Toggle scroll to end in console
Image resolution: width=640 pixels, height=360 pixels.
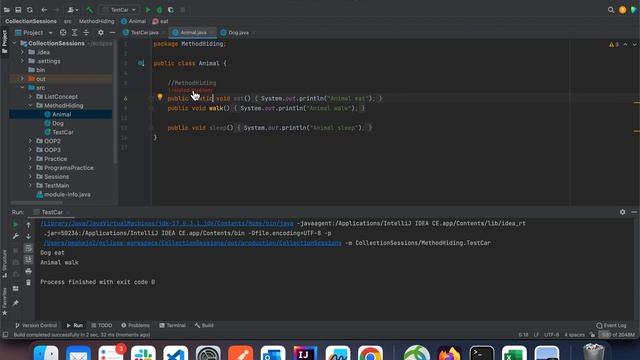click(x=28, y=260)
